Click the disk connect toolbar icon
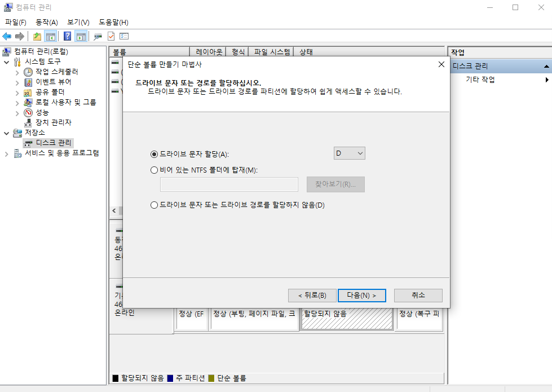 pyautogui.click(x=98, y=36)
